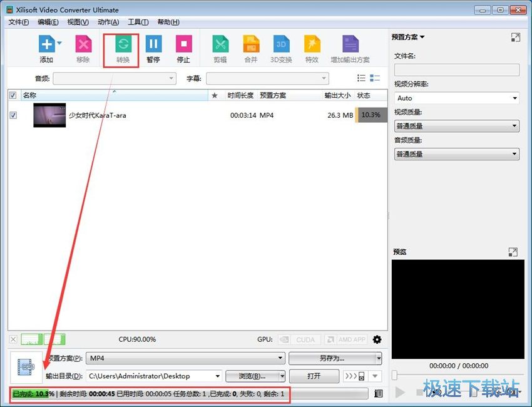The width and height of the screenshot is (532, 407).
Task: Open the Action (动作) menu
Action: click(x=108, y=22)
